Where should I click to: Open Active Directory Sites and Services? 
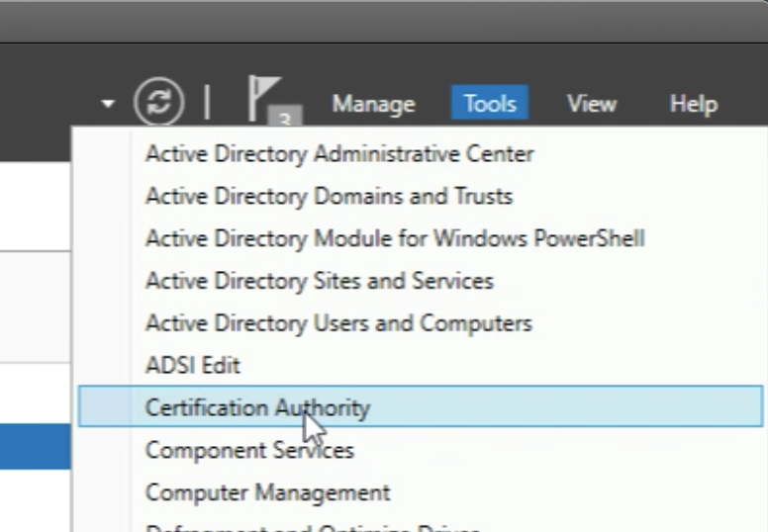tap(319, 281)
